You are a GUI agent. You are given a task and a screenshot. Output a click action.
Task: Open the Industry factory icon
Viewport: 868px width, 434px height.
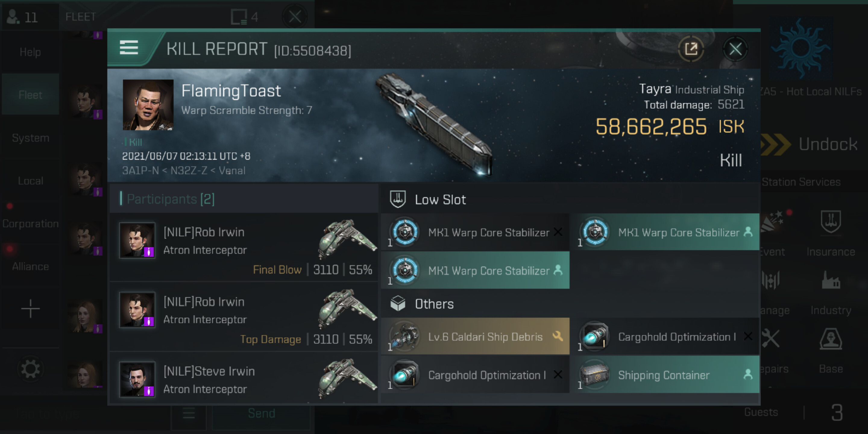click(831, 281)
